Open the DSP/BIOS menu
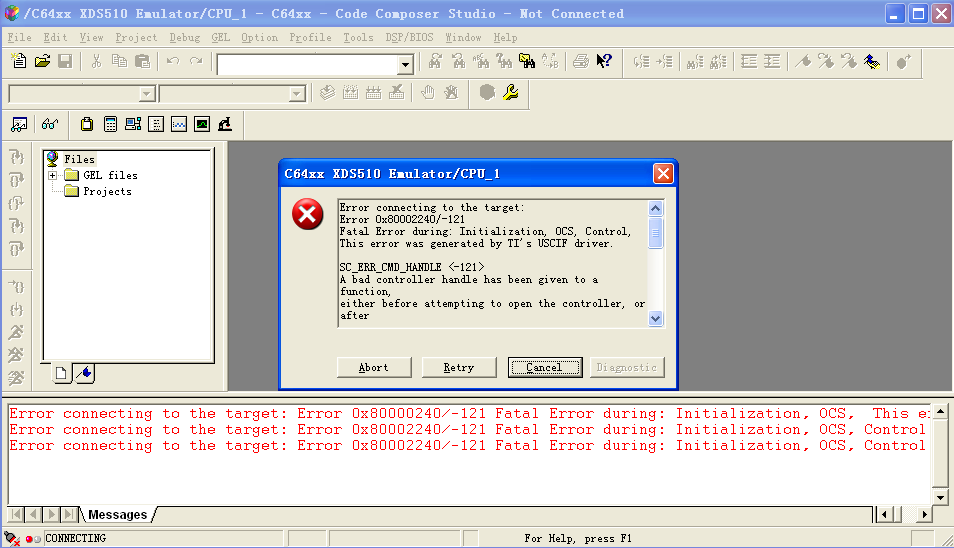Viewport: 954px width, 548px height. [x=409, y=38]
